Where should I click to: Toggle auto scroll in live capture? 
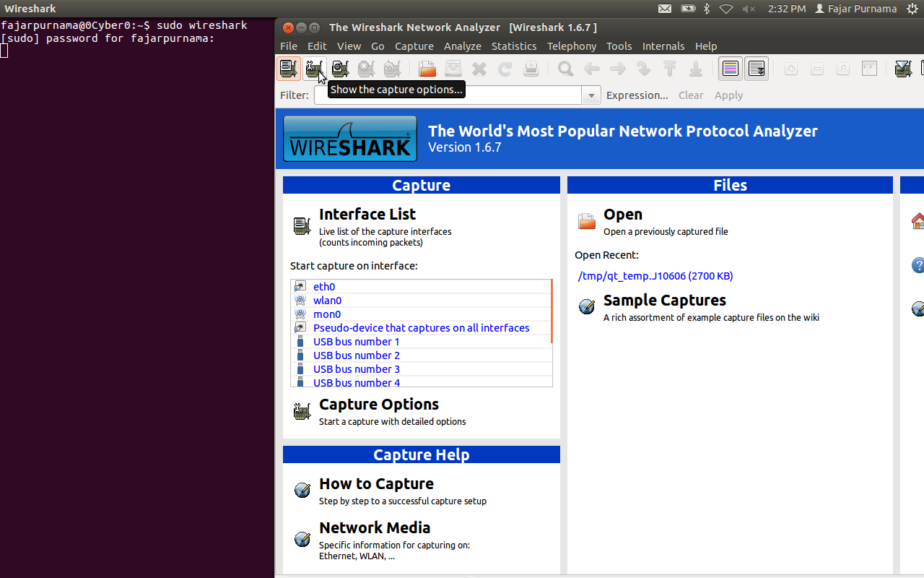pos(757,69)
